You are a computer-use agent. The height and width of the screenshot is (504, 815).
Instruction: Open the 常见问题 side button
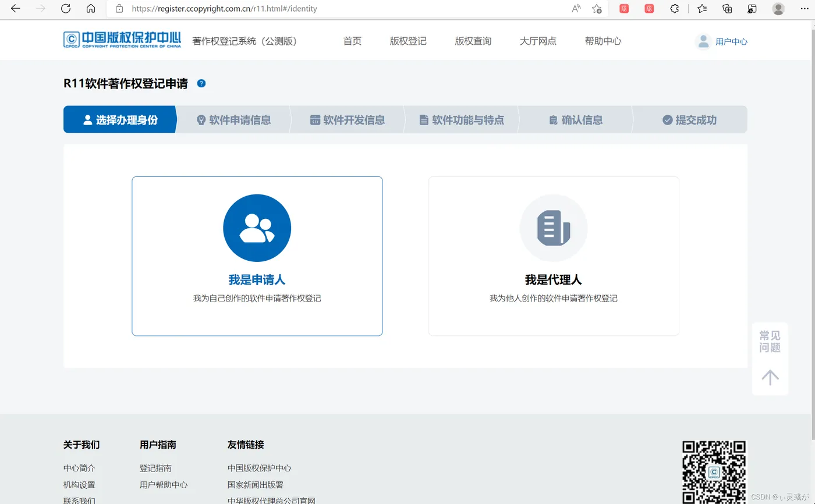(x=770, y=342)
